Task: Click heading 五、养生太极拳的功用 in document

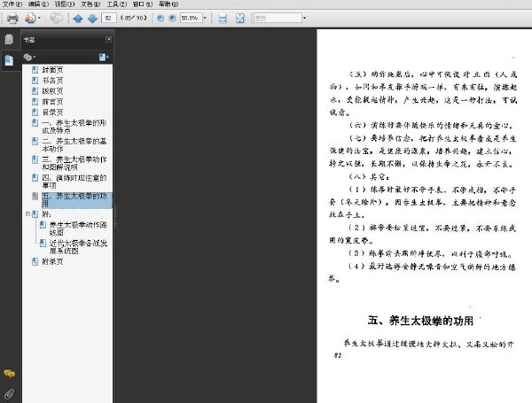Action: click(x=420, y=321)
